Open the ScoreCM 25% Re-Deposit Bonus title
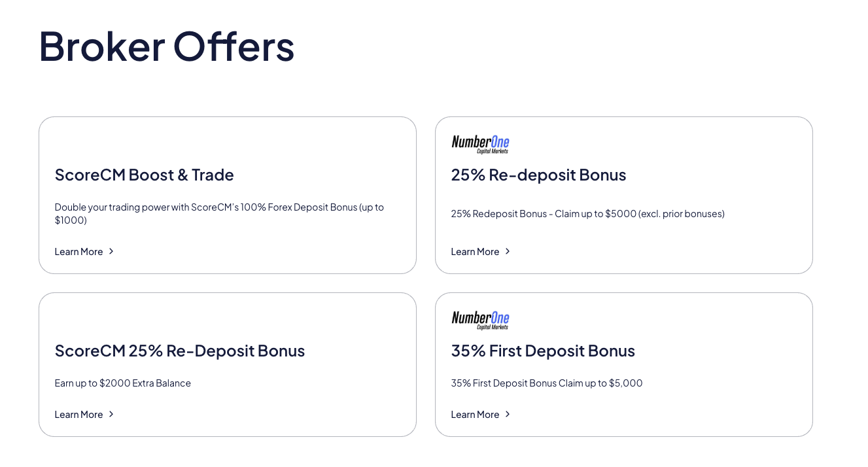The height and width of the screenshot is (467, 868). (x=180, y=351)
